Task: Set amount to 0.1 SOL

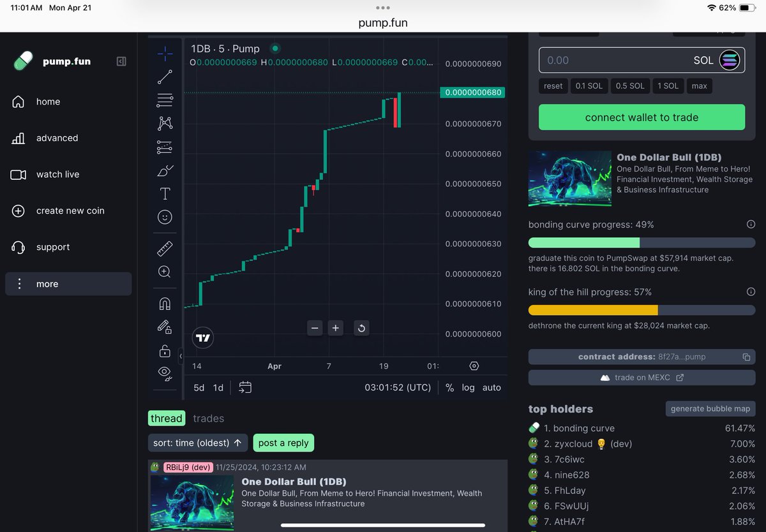Action: point(589,85)
